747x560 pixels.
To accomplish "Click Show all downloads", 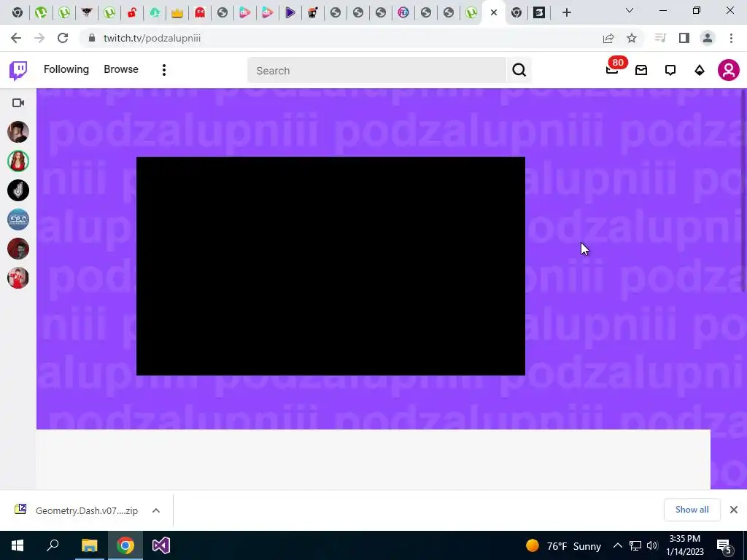I will coord(692,510).
